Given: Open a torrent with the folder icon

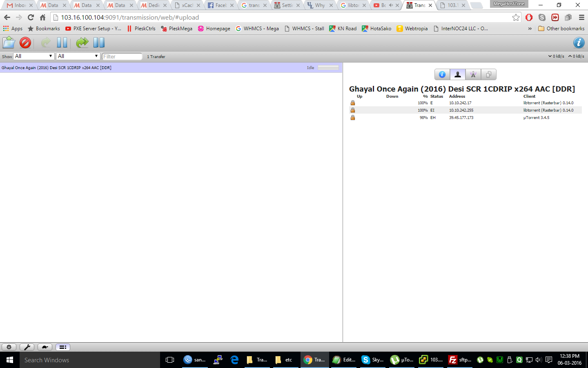Looking at the screenshot, I should [x=9, y=43].
